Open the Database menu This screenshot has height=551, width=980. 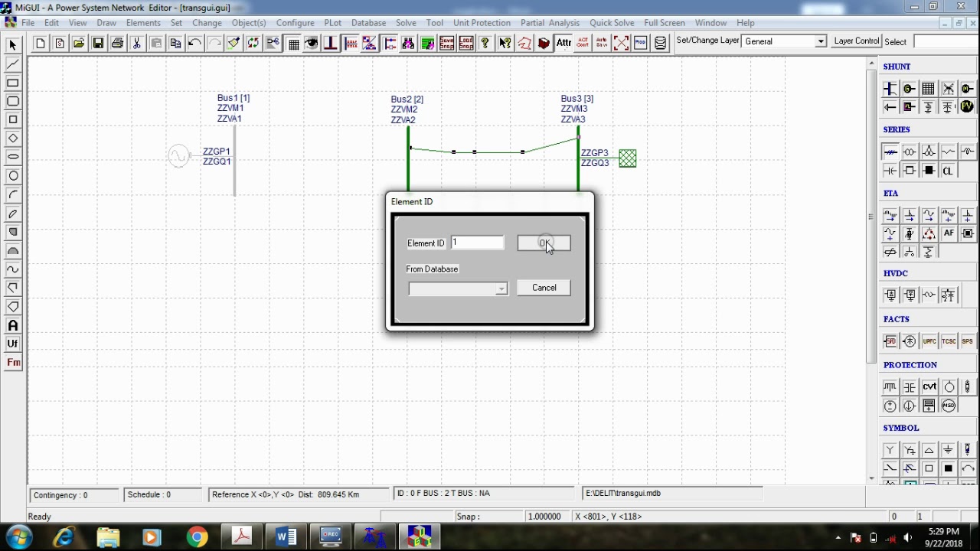point(368,23)
